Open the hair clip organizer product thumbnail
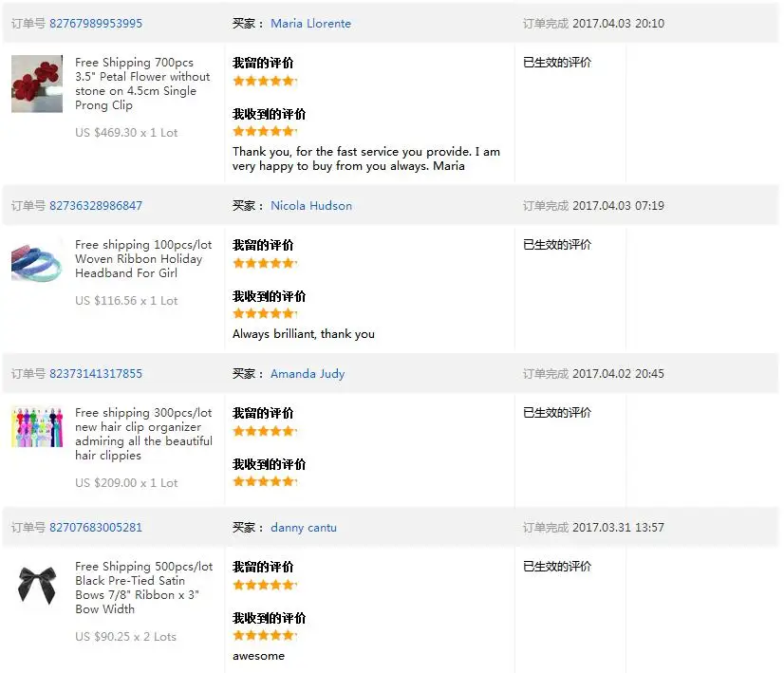Screen dimensions: 784x673 tap(37, 427)
